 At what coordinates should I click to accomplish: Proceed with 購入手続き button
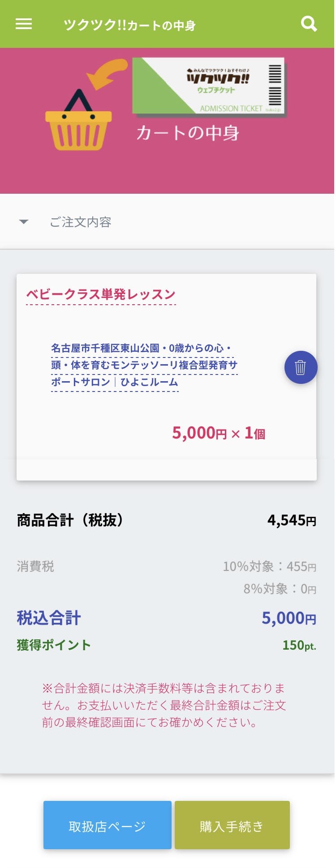click(x=232, y=825)
